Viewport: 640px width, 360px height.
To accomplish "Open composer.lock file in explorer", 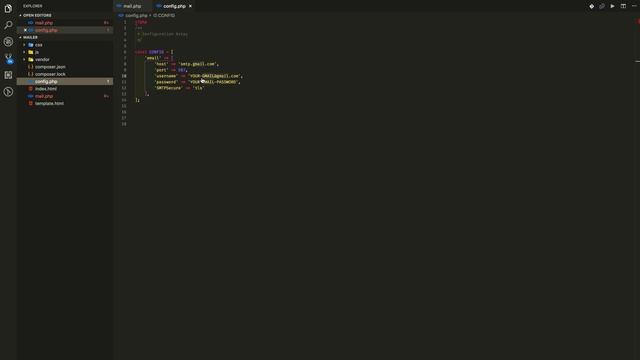I will [50, 74].
